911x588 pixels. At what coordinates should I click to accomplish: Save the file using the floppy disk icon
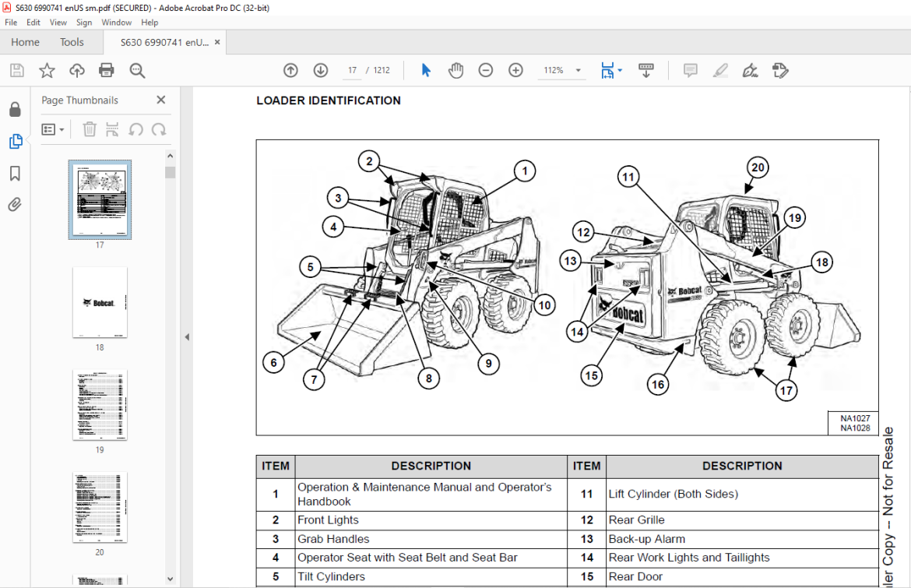click(x=17, y=70)
